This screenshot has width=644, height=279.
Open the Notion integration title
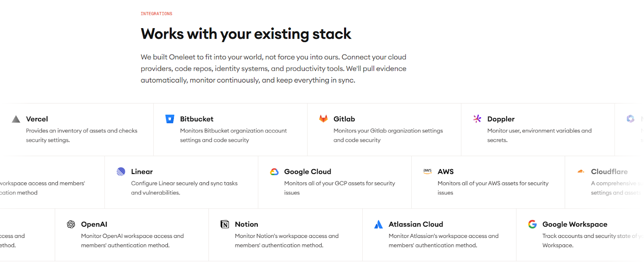click(246, 225)
